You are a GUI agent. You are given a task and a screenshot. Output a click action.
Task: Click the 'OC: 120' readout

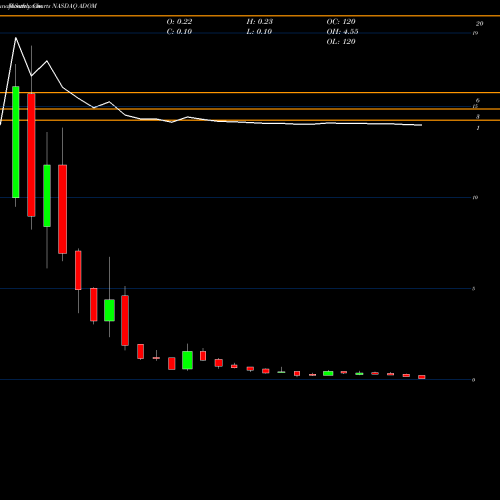pos(341,22)
